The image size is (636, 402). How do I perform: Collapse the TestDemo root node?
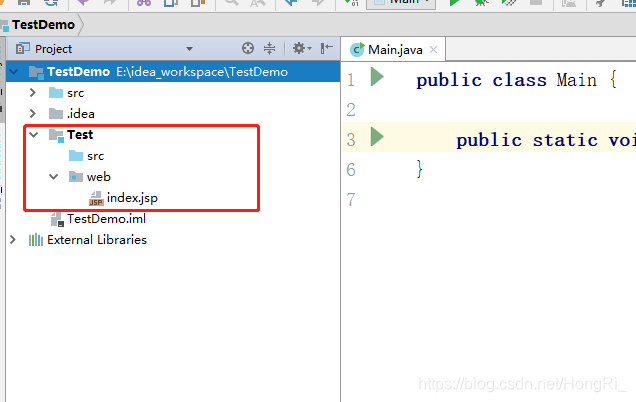click(14, 72)
